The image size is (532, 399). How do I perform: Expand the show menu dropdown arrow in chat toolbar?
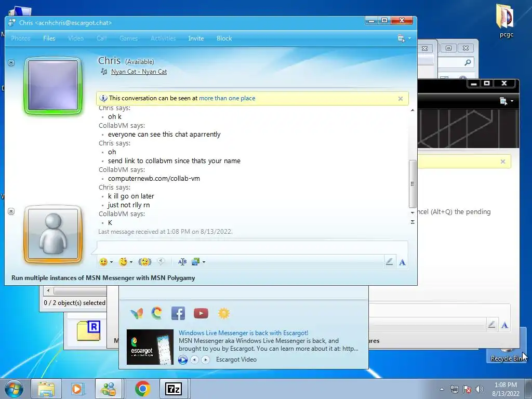(409, 38)
